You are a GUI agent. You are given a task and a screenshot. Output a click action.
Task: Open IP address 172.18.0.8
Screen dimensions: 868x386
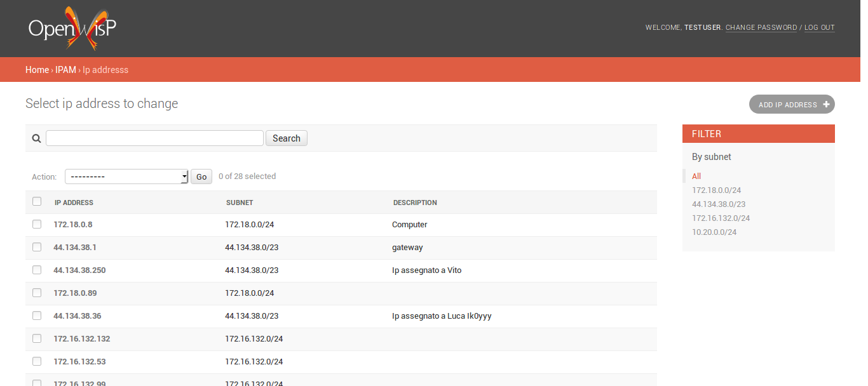72,224
